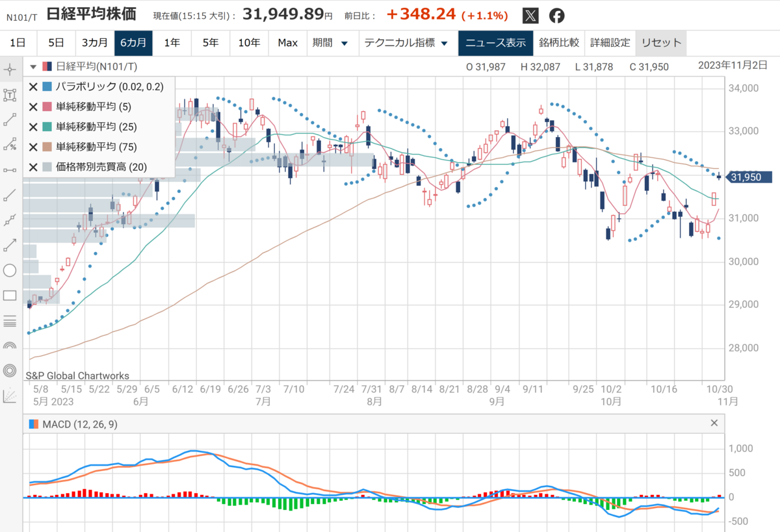Image resolution: width=780 pixels, height=532 pixels.
Task: Switch to the 1日 range tab
Action: (18, 43)
